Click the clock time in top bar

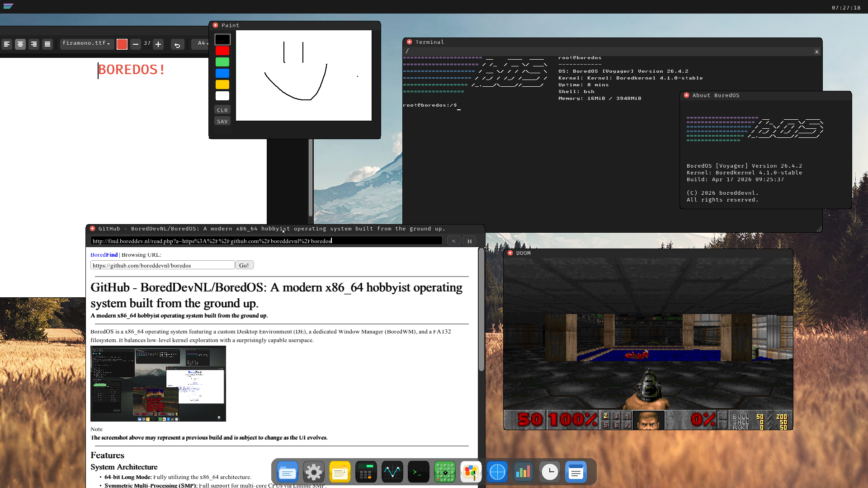(846, 8)
